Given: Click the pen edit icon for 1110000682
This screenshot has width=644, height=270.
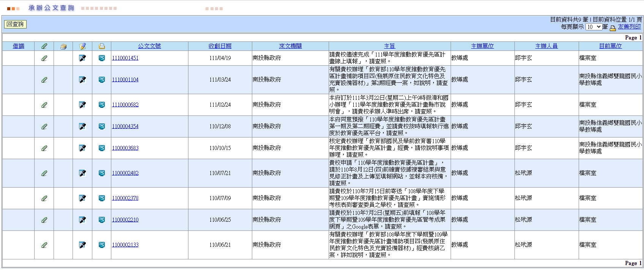Looking at the screenshot, I should [x=82, y=105].
